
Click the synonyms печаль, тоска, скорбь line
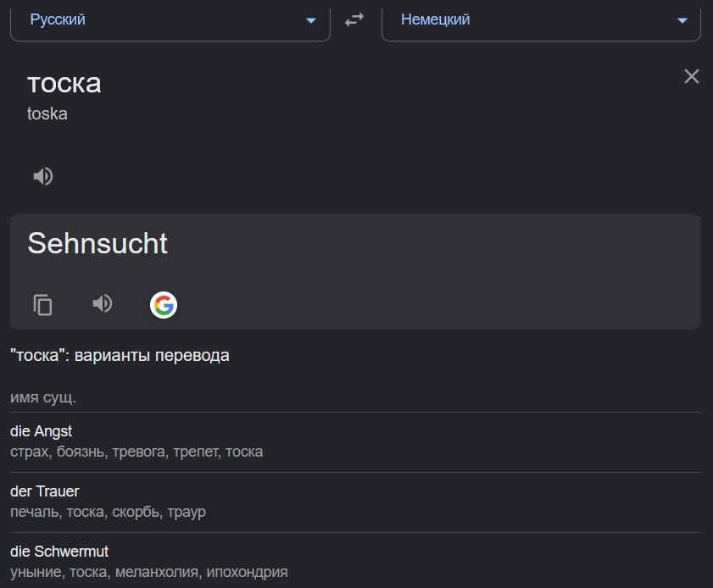pos(108,512)
